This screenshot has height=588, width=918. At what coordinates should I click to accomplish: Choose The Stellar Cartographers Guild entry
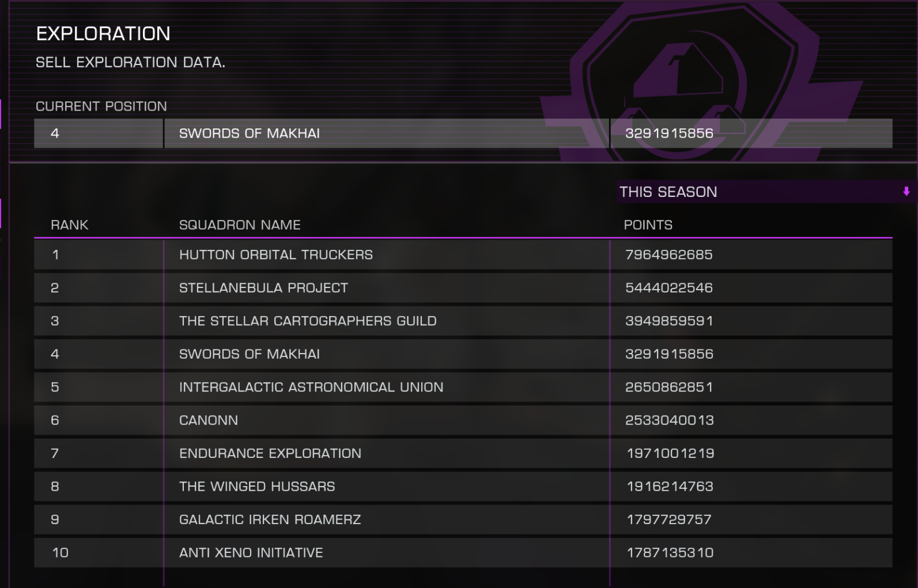pos(463,321)
